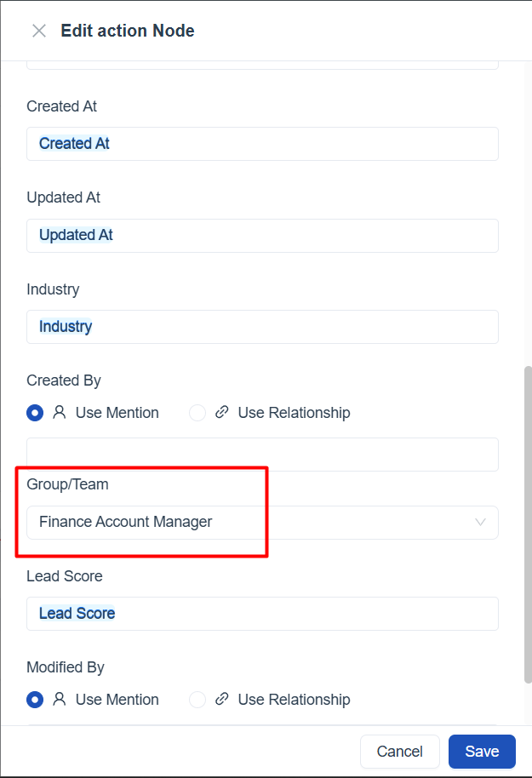Image resolution: width=532 pixels, height=778 pixels.
Task: Click the Save button
Action: point(482,752)
